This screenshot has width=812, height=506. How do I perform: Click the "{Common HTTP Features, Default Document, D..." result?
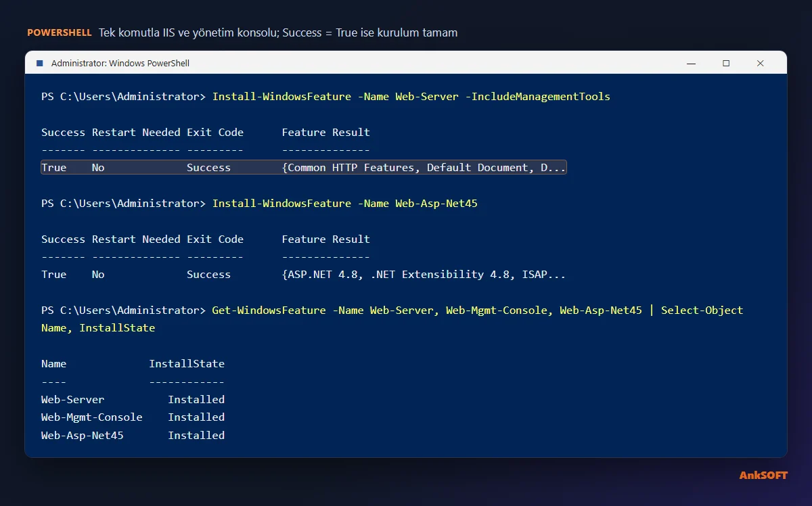[x=424, y=168]
